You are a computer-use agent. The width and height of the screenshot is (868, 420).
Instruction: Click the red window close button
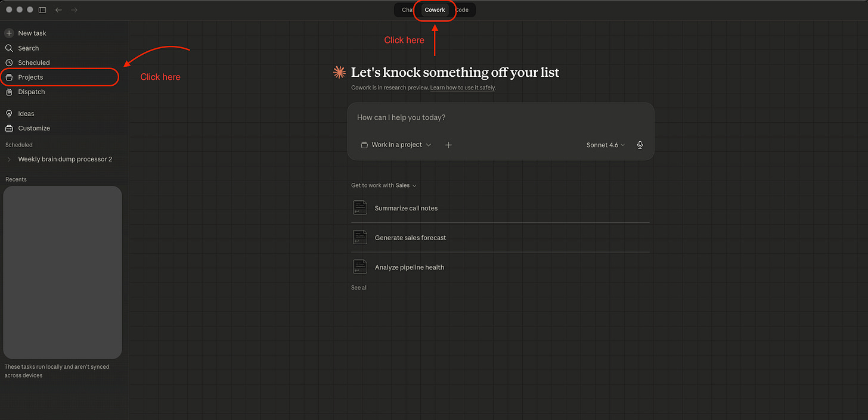(9, 10)
